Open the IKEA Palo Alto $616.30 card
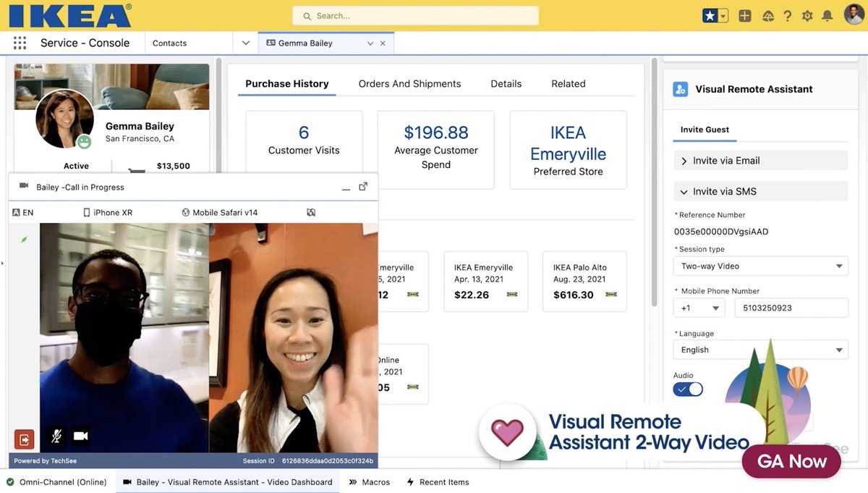This screenshot has width=868, height=493. (584, 282)
